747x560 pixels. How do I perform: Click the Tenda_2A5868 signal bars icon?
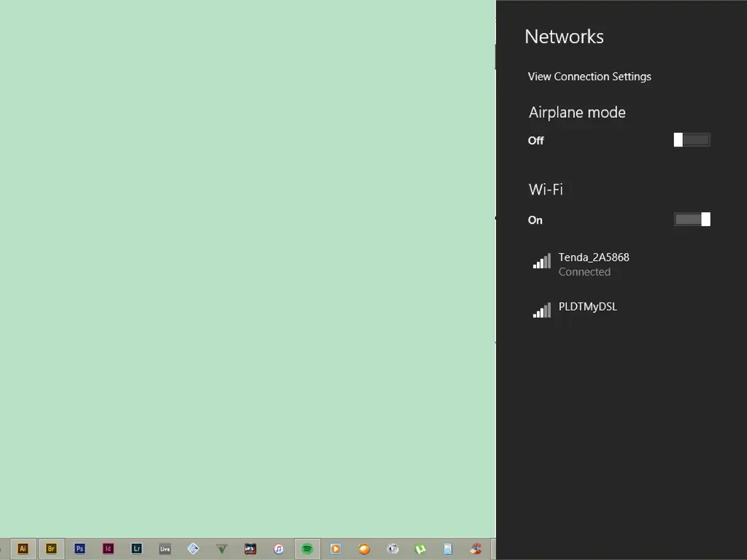[x=541, y=261]
